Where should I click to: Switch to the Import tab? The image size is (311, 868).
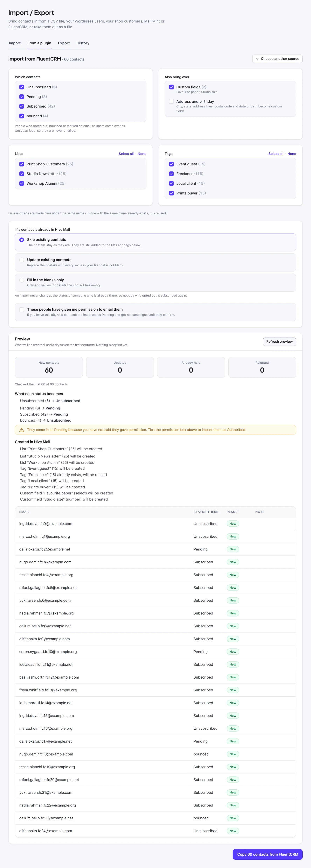pyautogui.click(x=14, y=43)
